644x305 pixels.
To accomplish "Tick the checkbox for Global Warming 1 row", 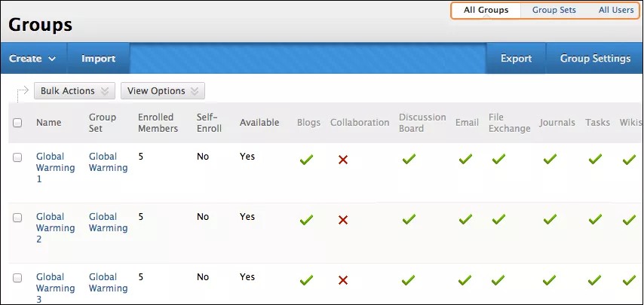I will (17, 157).
